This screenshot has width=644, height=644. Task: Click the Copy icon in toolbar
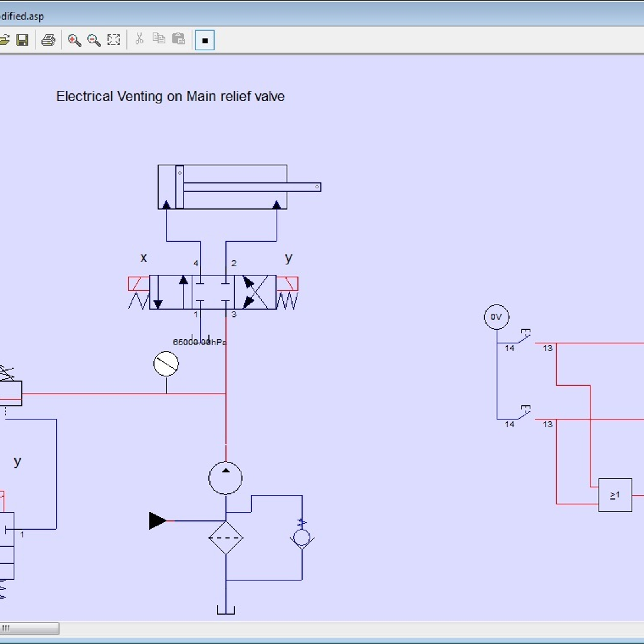[x=159, y=39]
